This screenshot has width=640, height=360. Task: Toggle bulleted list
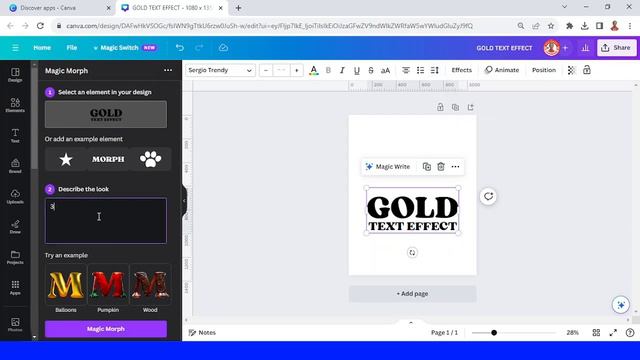coord(420,70)
